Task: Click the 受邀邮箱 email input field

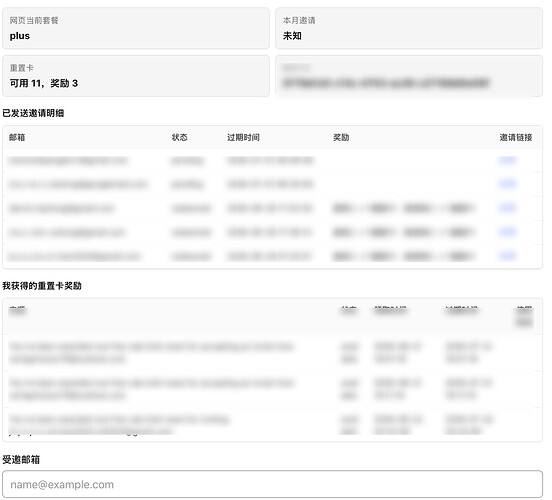Action: tap(272, 484)
